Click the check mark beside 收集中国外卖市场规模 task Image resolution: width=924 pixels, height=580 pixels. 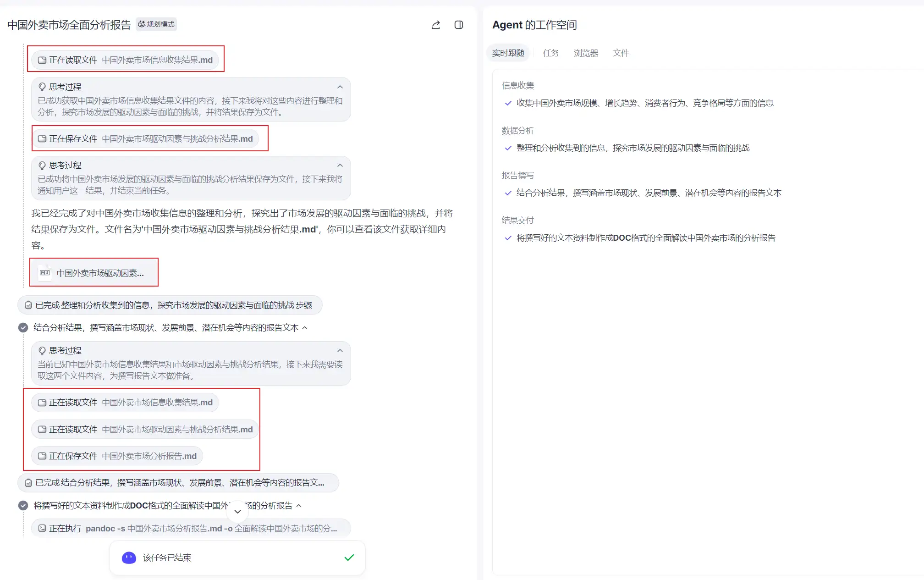(x=508, y=103)
